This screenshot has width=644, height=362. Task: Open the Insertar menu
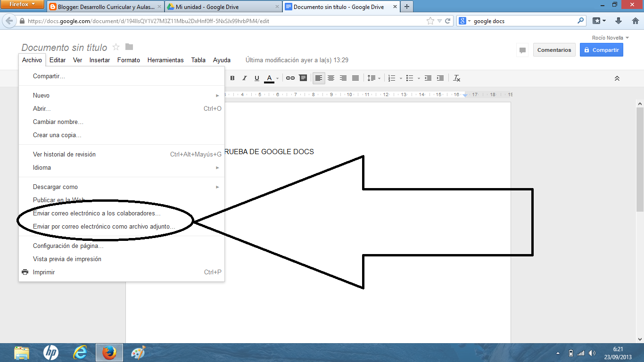point(100,60)
